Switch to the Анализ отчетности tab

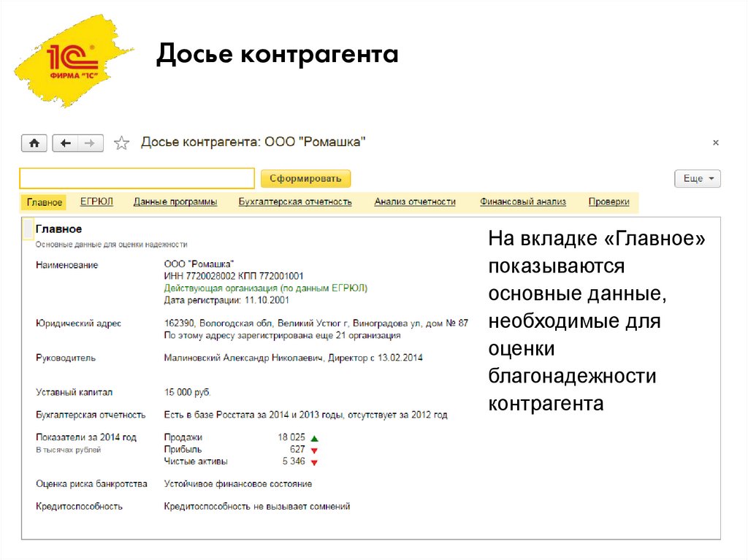pyautogui.click(x=415, y=202)
